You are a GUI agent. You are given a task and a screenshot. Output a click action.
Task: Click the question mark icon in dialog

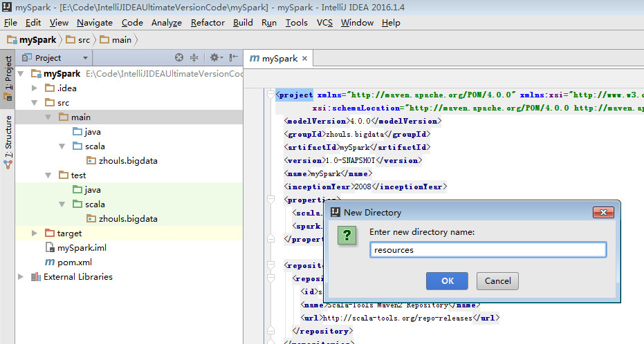click(347, 236)
